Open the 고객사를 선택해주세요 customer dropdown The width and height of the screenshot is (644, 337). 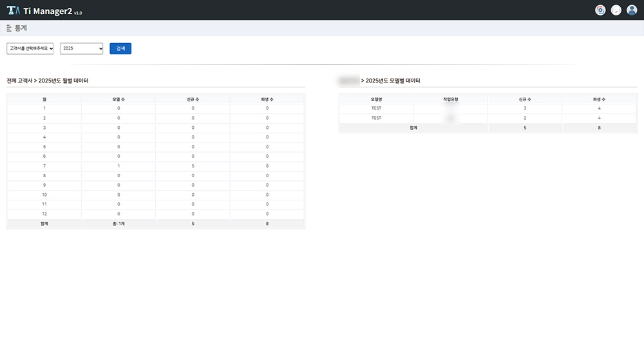pyautogui.click(x=30, y=48)
